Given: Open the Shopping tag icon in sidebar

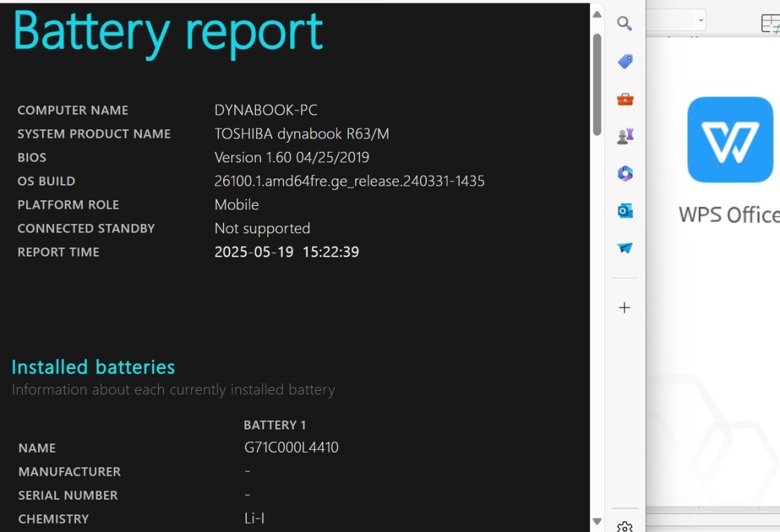Looking at the screenshot, I should (x=625, y=61).
